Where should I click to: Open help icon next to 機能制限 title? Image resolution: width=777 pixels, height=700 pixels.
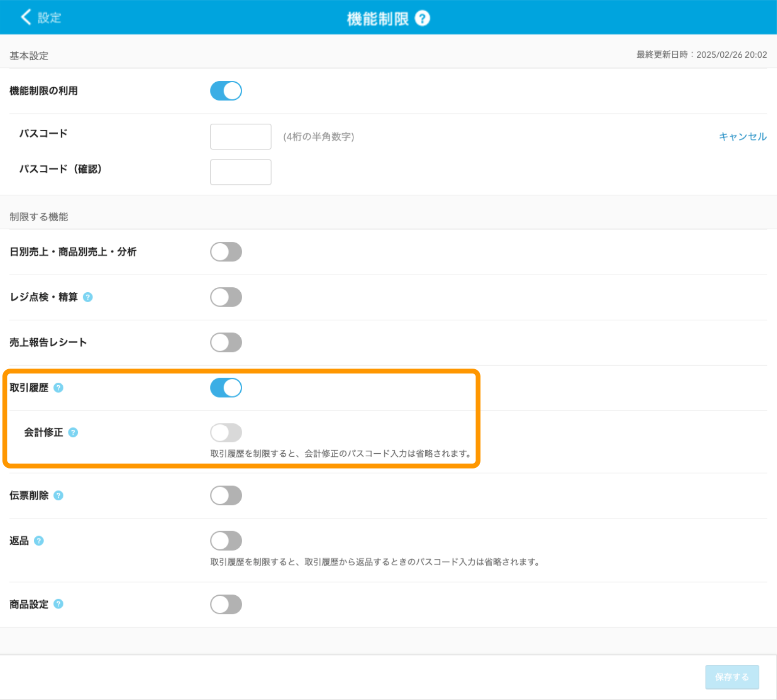point(422,19)
